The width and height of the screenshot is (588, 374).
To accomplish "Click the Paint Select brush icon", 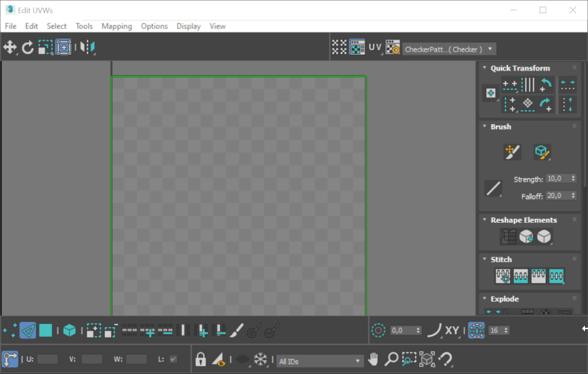I will (x=237, y=330).
